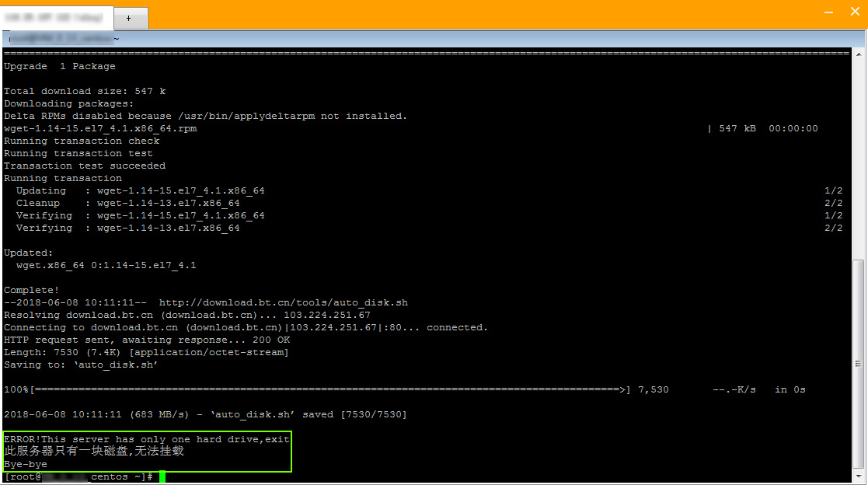Click 'Total download size: 547 k' text
Screen dimensions: 868x485
[x=85, y=92]
